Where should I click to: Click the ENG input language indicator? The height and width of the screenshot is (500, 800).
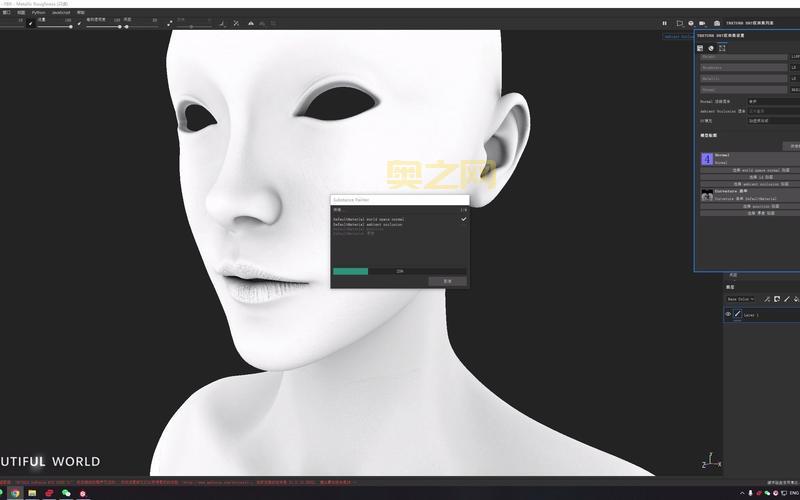click(x=794, y=493)
